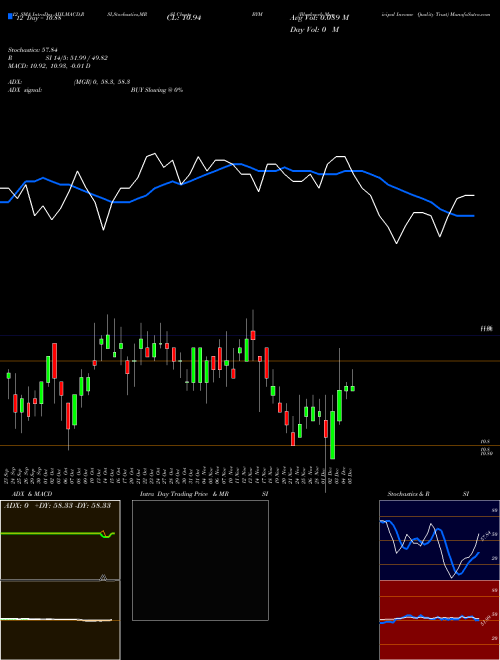Select the 'Day Vol: 0 M' value

tap(314, 30)
